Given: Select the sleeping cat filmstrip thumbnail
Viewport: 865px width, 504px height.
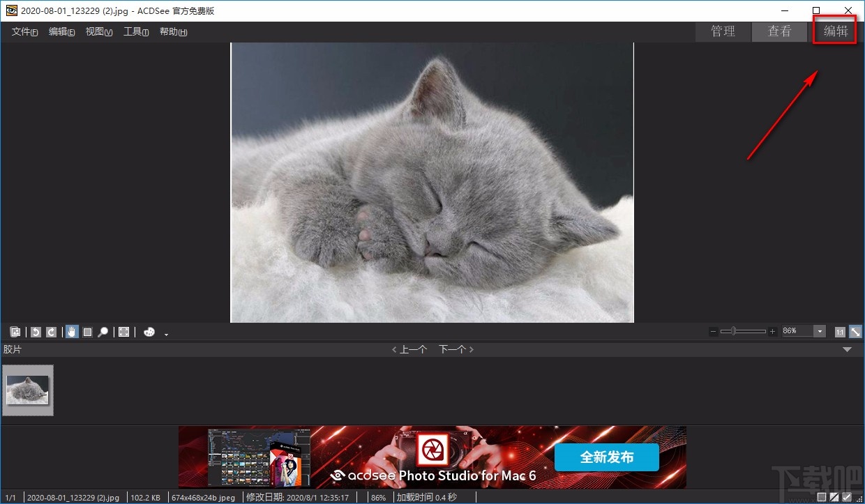Looking at the screenshot, I should pyautogui.click(x=28, y=390).
